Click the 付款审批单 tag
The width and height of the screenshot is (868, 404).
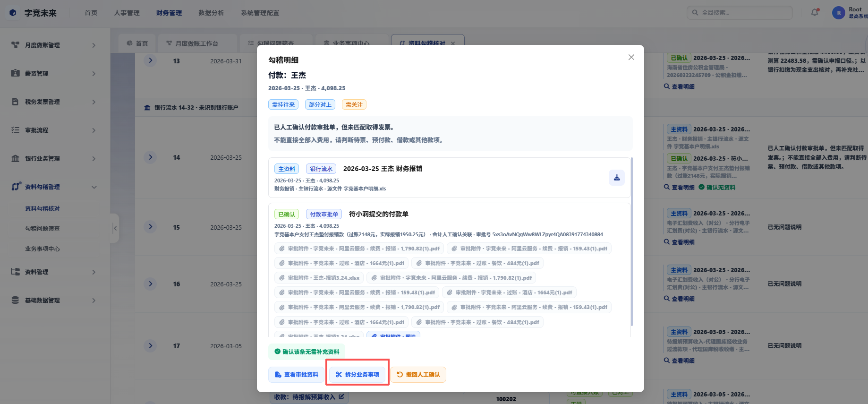point(324,214)
